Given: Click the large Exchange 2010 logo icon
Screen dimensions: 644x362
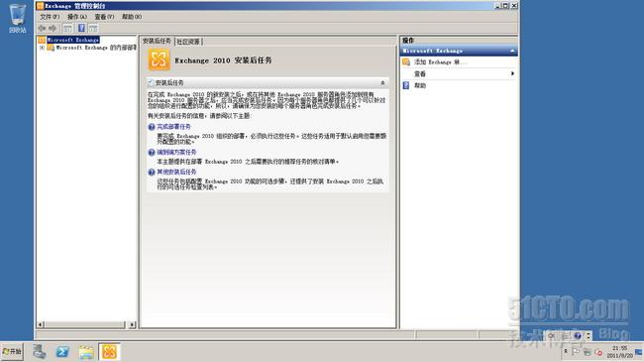Looking at the screenshot, I should (x=159, y=60).
